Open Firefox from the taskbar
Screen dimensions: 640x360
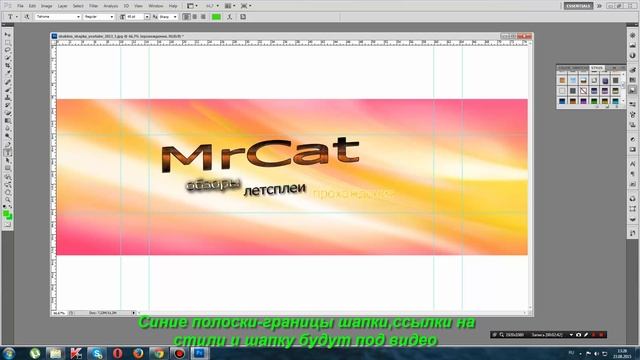pyautogui.click(x=138, y=353)
